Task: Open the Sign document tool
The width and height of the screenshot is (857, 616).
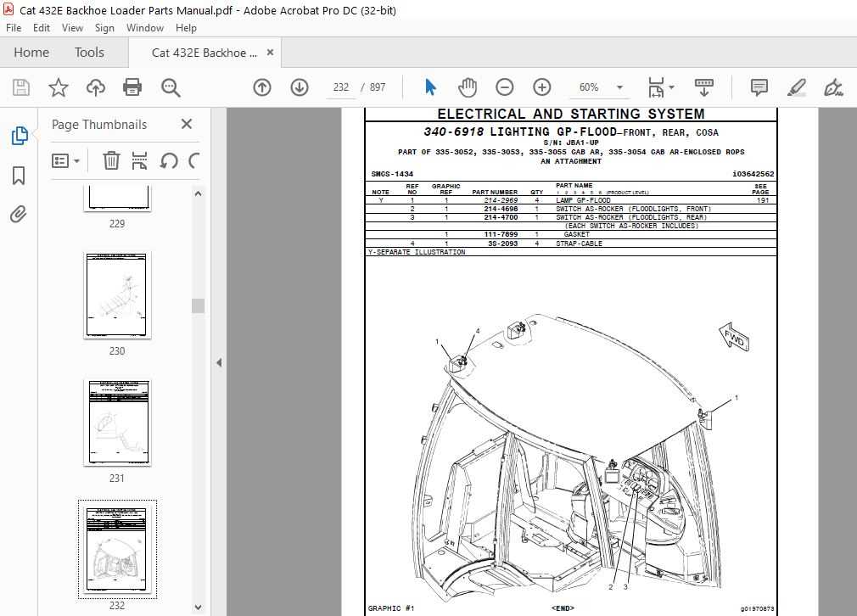Action: [x=833, y=87]
